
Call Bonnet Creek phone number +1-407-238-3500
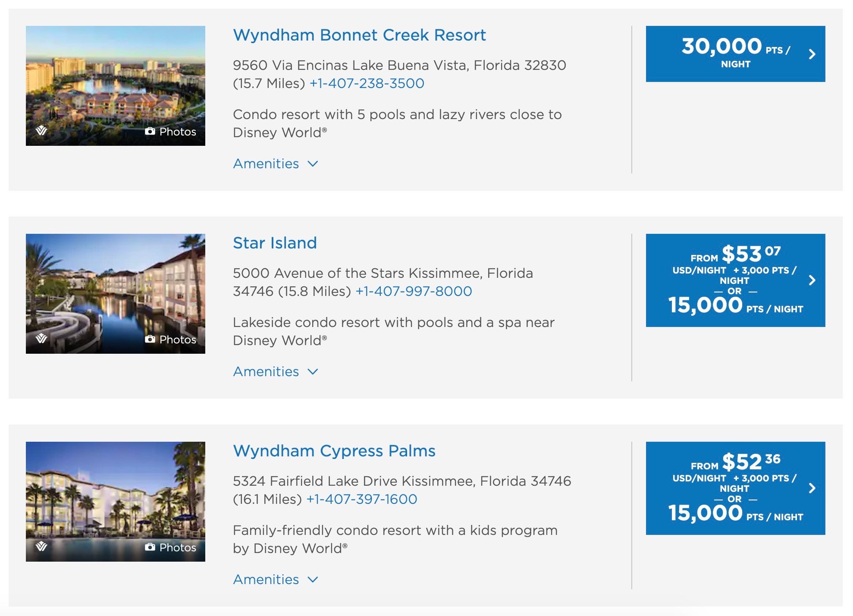click(367, 83)
